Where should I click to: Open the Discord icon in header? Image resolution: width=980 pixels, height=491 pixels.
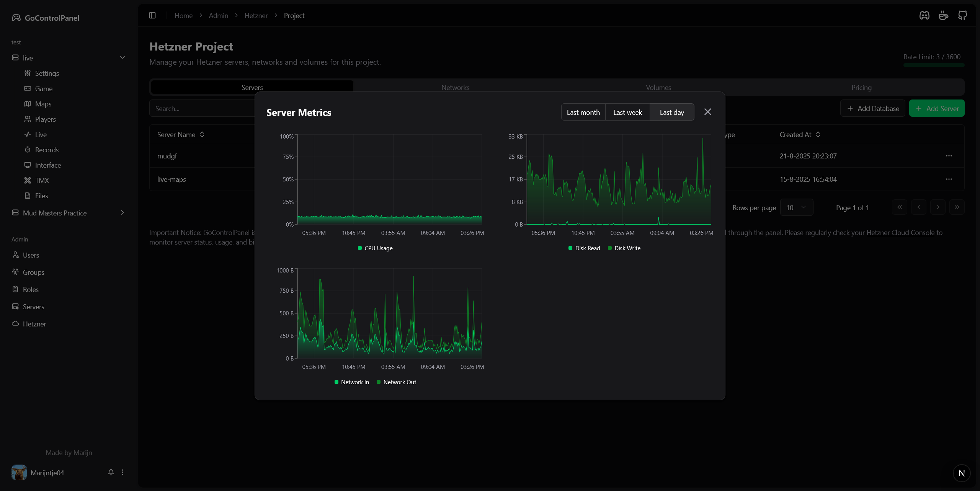[x=924, y=15]
